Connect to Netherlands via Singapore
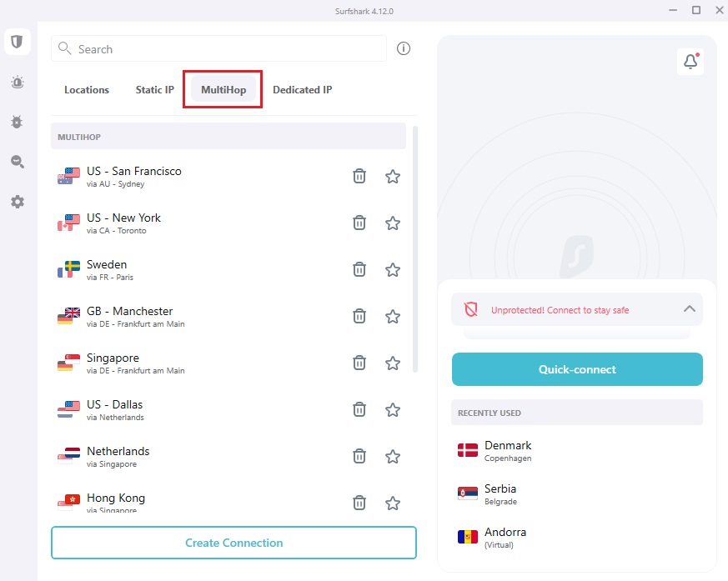The image size is (728, 581). (x=228, y=457)
